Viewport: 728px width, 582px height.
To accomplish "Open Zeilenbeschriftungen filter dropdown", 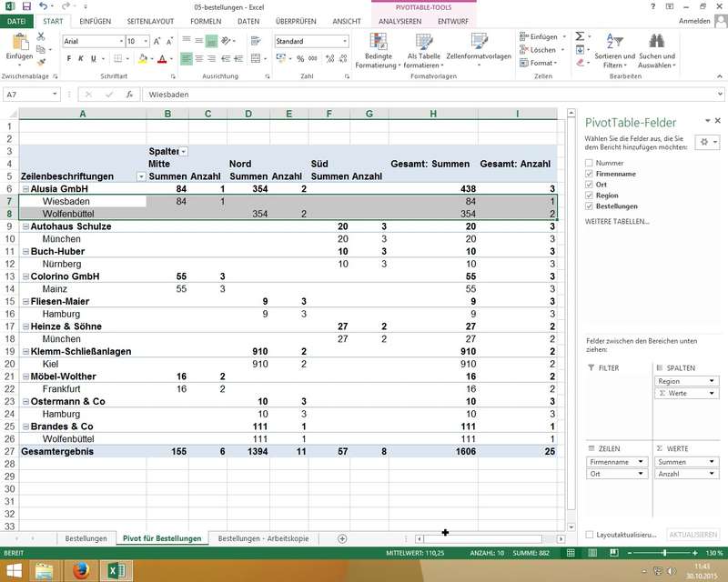I will [140, 176].
